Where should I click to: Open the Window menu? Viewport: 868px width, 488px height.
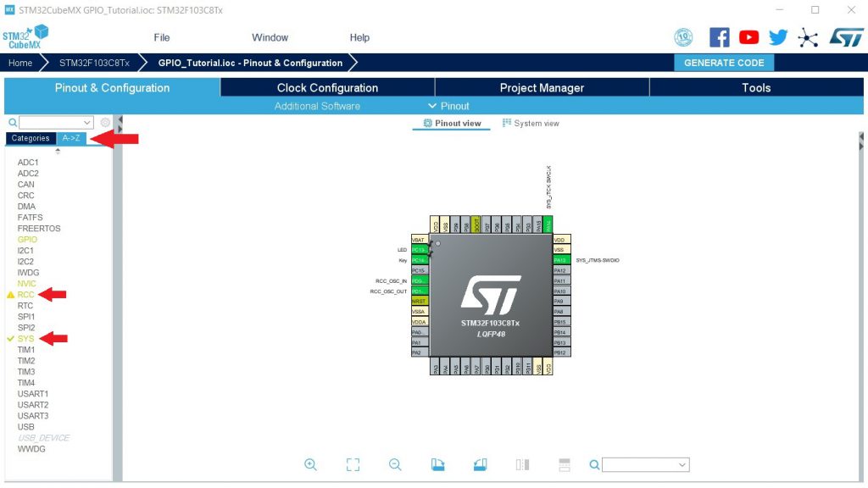click(270, 36)
